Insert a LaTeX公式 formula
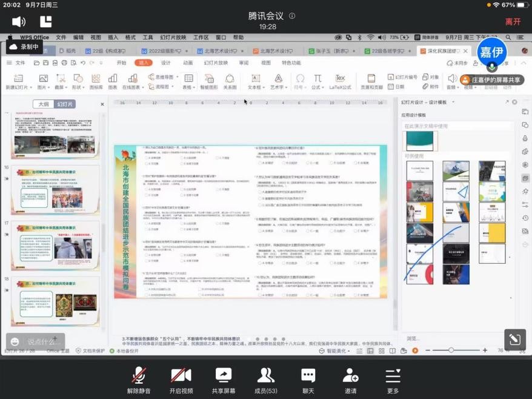Viewport: 532px width, 399px height. [x=340, y=81]
